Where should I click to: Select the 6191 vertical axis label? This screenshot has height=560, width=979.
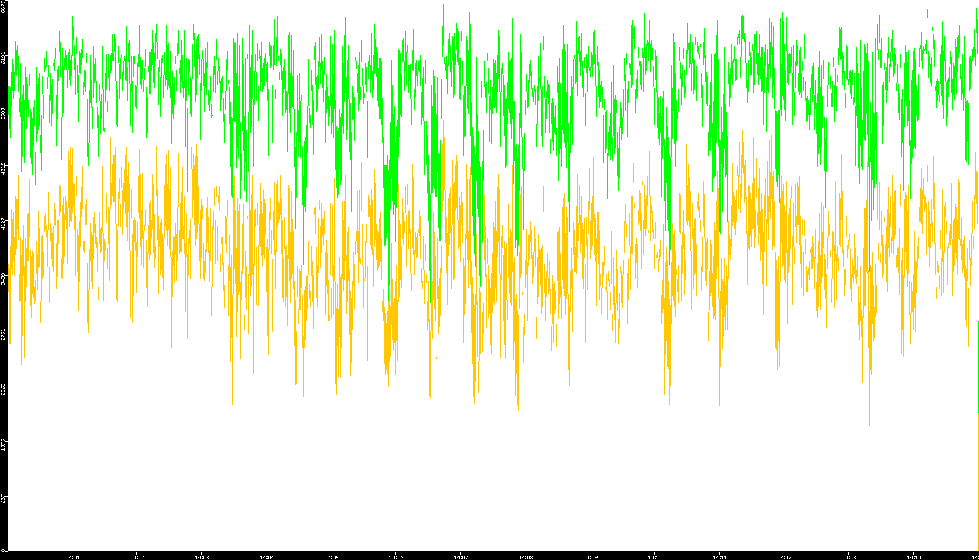[x=4, y=58]
